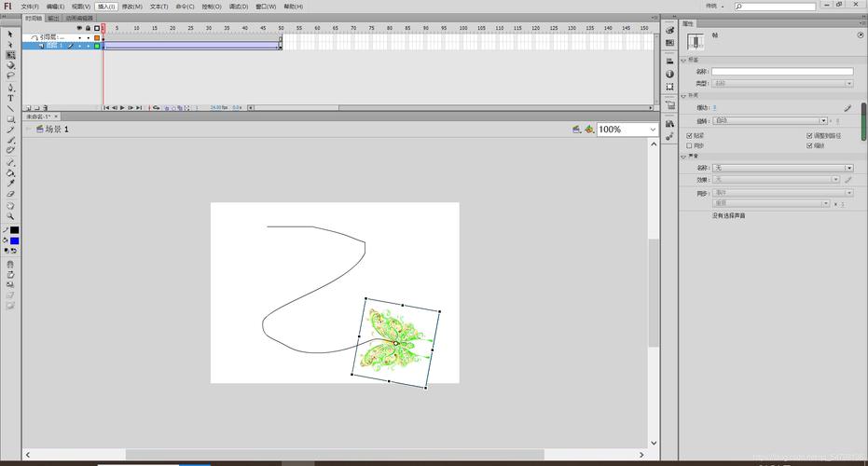Click the edit easing pencil icon
The height and width of the screenshot is (466, 868).
click(847, 108)
